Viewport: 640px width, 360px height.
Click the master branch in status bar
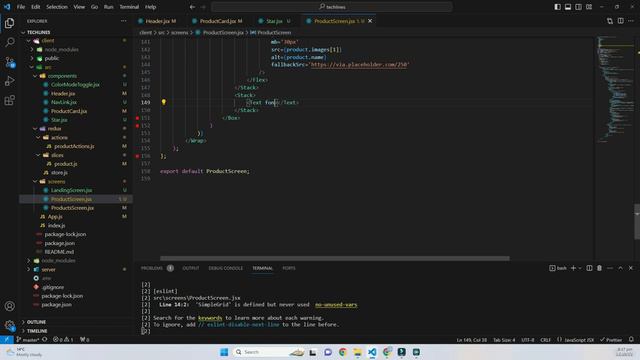coord(27,340)
